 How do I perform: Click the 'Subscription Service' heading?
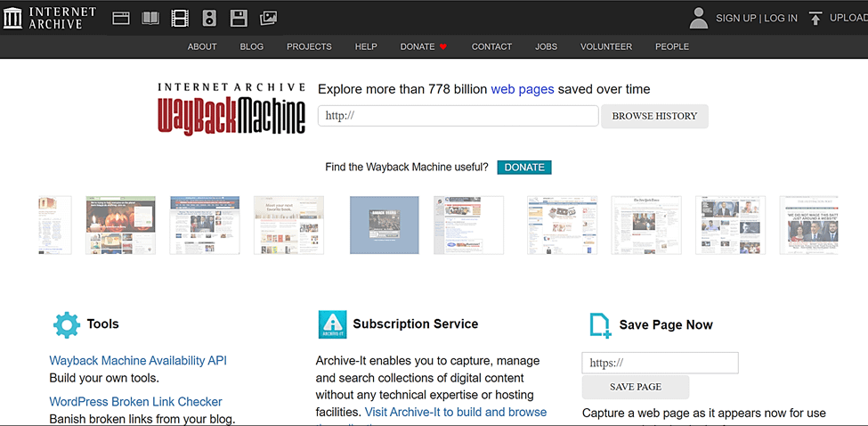(416, 324)
